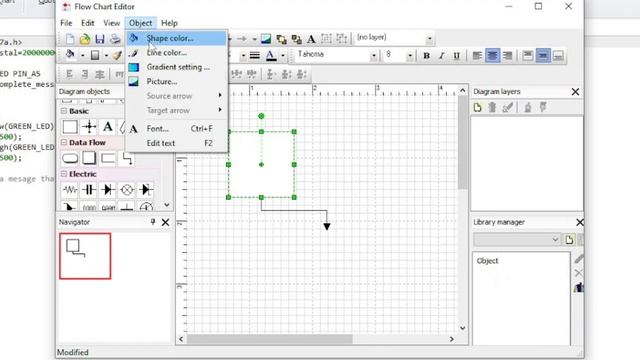The height and width of the screenshot is (360, 640).
Task: Open the Tahoma font name dropdown
Action: 373,56
